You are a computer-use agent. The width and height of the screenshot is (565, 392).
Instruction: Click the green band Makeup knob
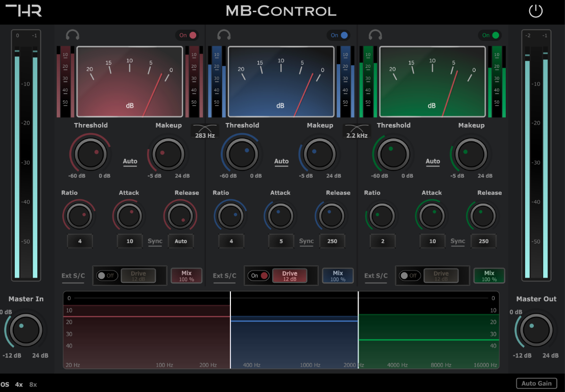tap(471, 154)
